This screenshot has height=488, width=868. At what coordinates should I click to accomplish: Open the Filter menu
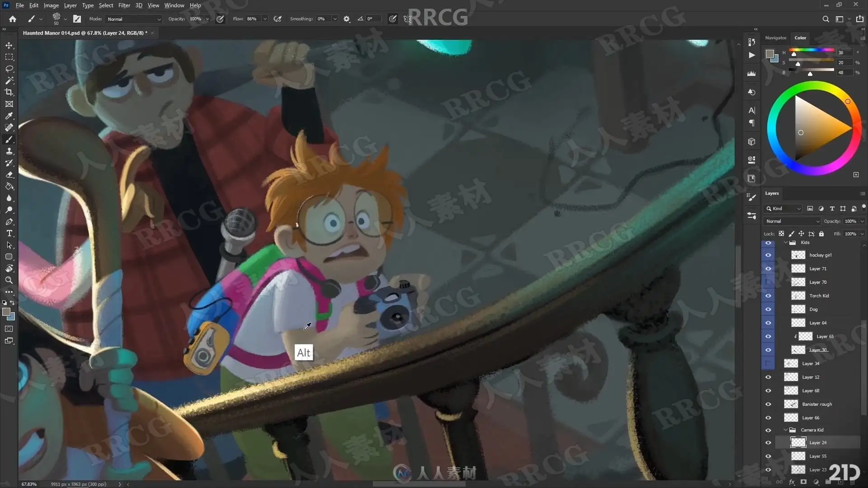tap(124, 5)
